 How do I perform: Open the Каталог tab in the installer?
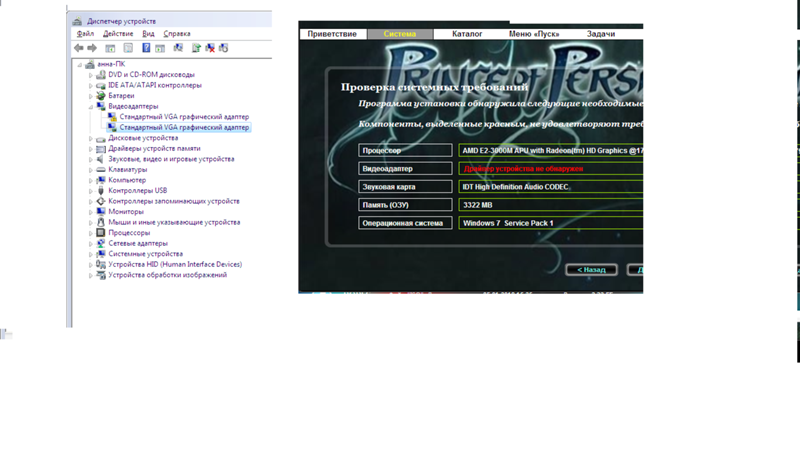tap(467, 34)
